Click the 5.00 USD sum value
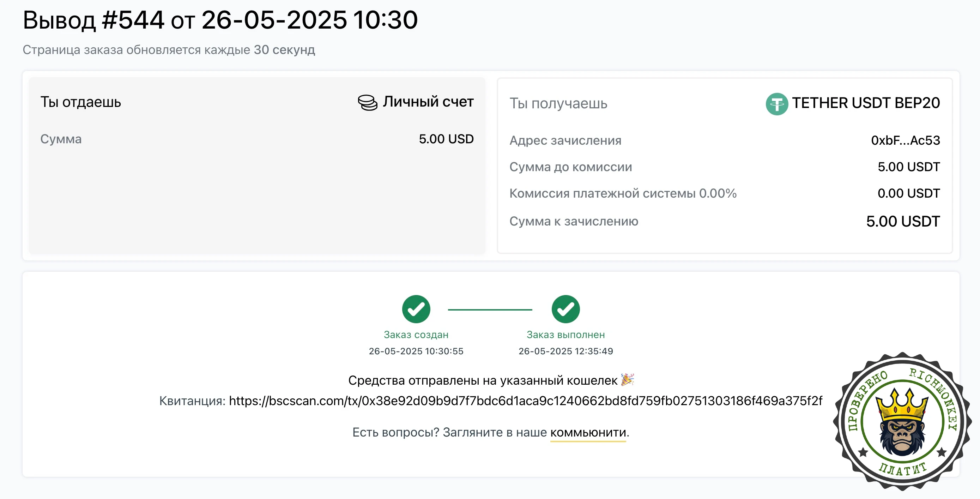 tap(446, 139)
